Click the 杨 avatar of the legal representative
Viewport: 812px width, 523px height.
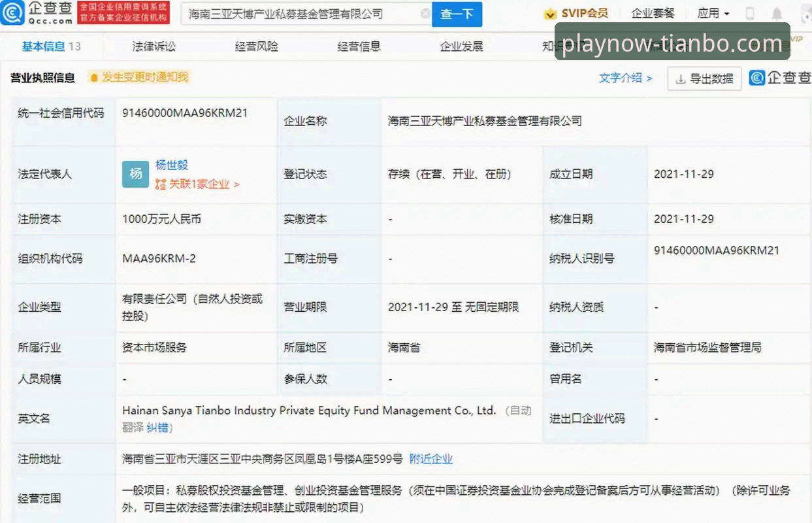[135, 174]
